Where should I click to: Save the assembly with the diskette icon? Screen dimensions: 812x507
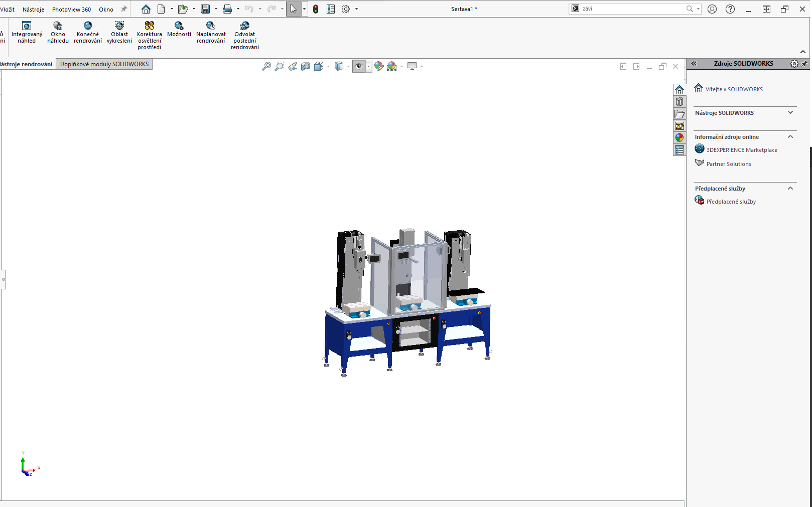(x=205, y=9)
